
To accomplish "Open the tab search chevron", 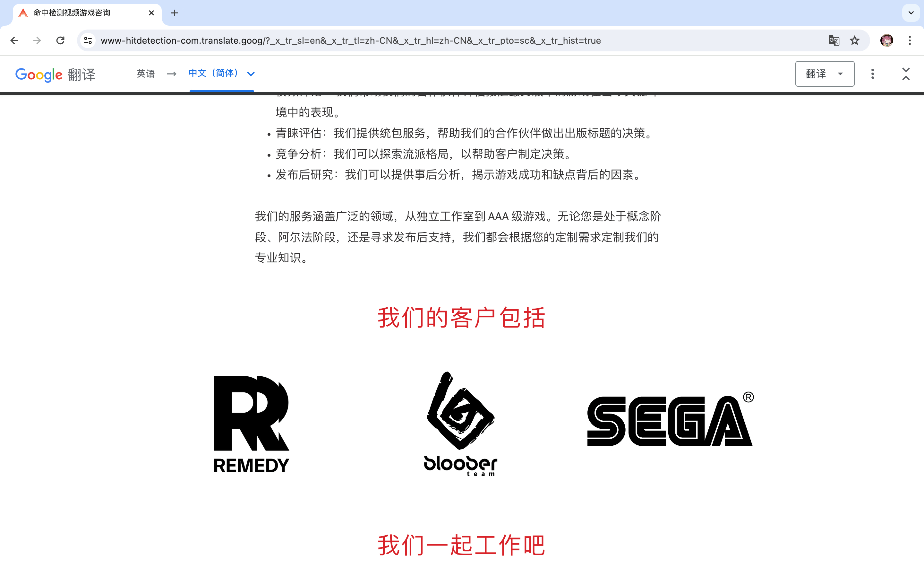I will (911, 13).
